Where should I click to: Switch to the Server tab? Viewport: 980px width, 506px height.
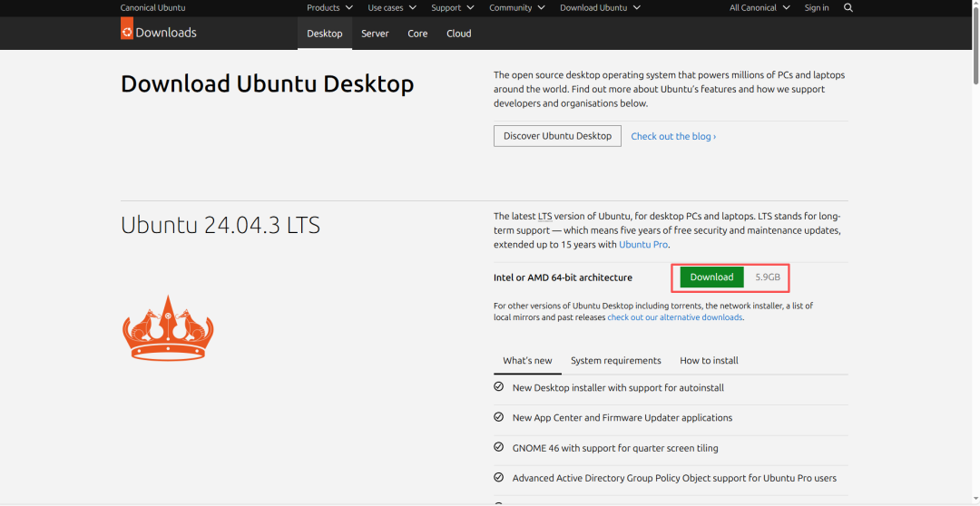pos(375,34)
